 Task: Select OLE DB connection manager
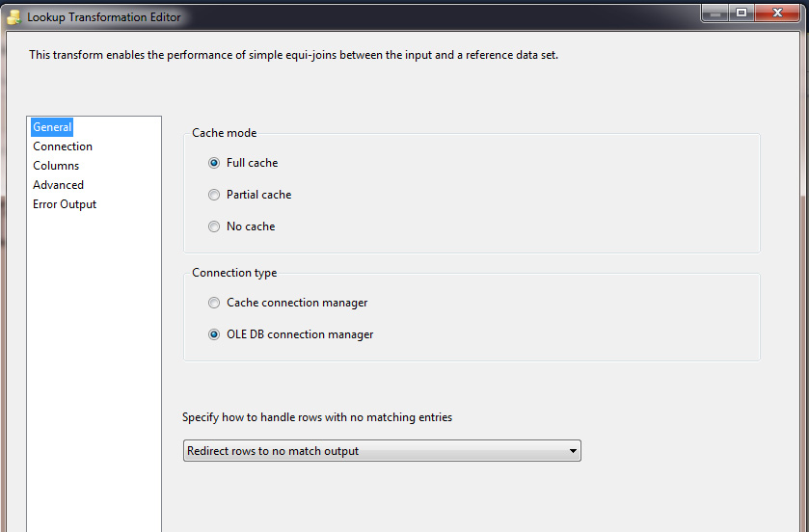(x=290, y=334)
